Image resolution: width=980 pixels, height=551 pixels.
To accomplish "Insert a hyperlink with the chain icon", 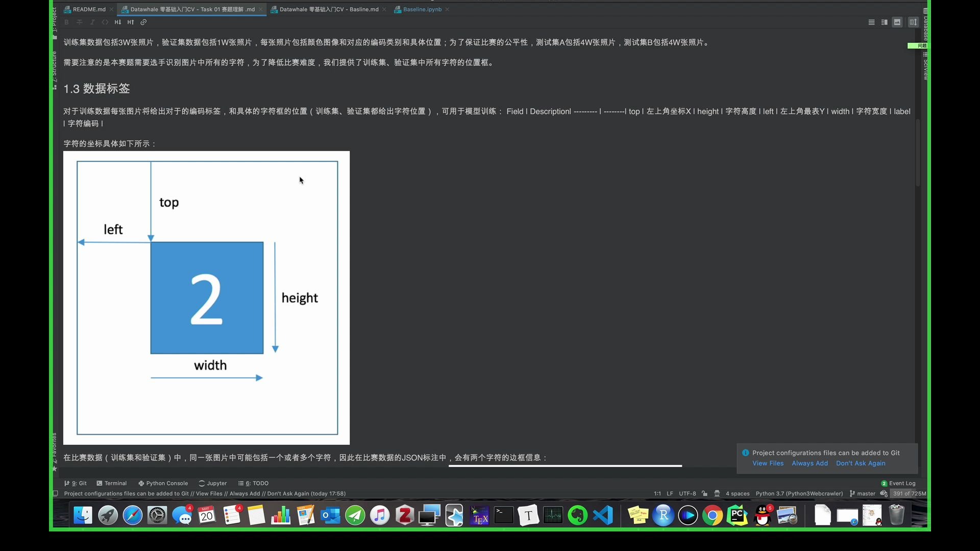I will click(x=143, y=22).
